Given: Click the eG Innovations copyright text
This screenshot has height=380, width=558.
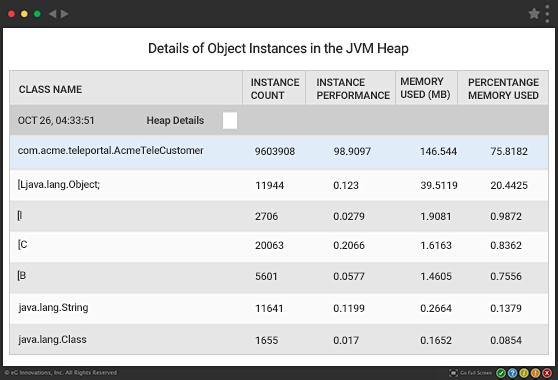Looking at the screenshot, I should pyautogui.click(x=60, y=373).
